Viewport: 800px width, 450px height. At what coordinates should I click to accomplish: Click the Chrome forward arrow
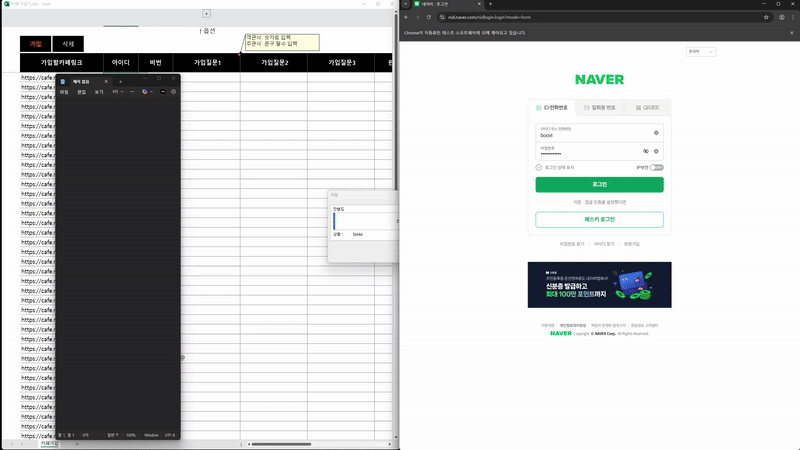[417, 17]
